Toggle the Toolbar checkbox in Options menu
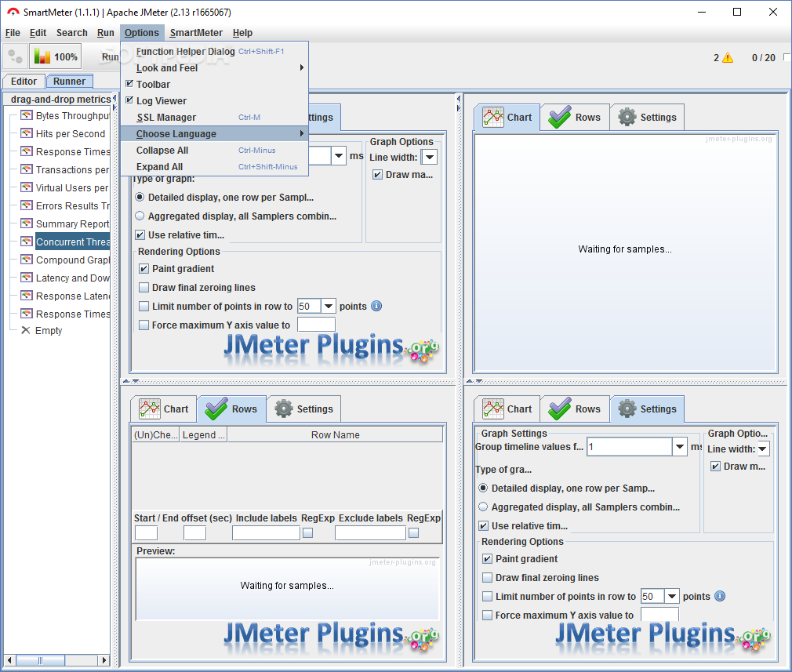792x672 pixels. (129, 84)
